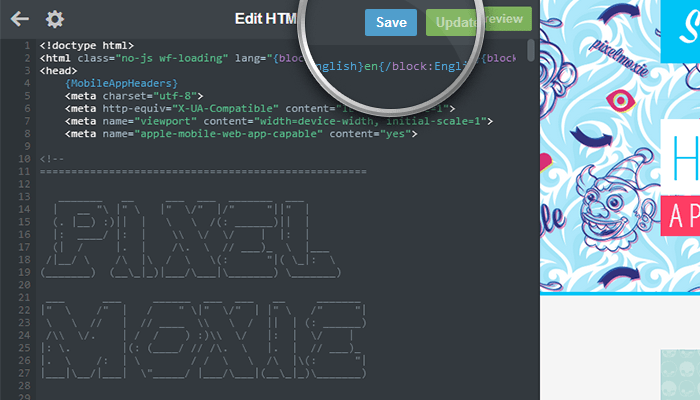Click the meta charset="utf-8" line
This screenshot has width=700, height=400.
134,96
